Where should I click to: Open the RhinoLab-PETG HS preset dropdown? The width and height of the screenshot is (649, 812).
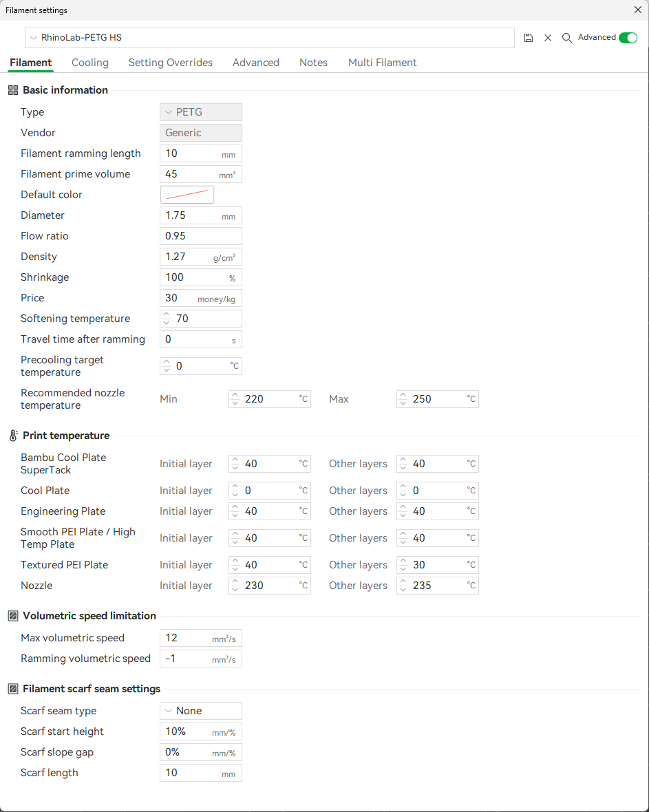[x=269, y=38]
